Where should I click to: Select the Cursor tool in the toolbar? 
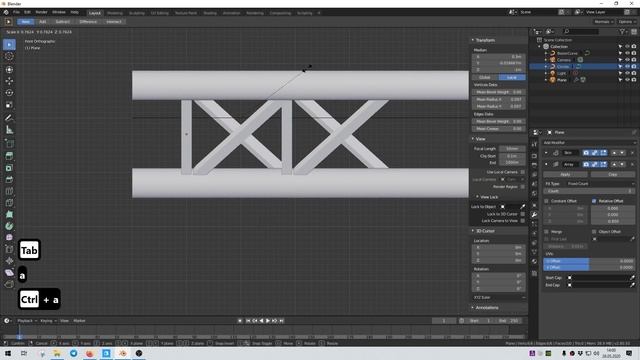click(x=9, y=56)
